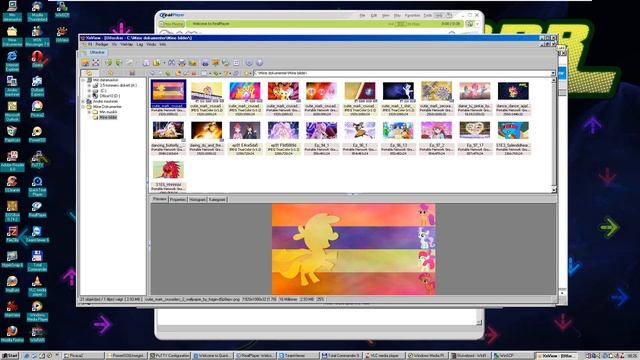Switch to the Properties tab below thumbnails

click(x=178, y=200)
